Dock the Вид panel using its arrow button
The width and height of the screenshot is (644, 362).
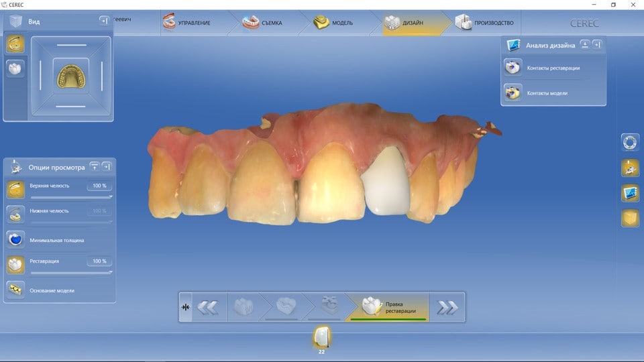103,21
